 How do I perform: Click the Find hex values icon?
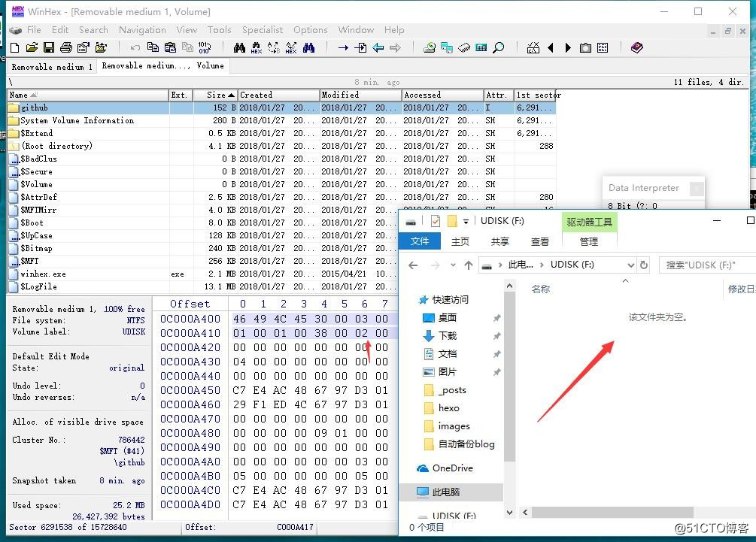click(257, 47)
